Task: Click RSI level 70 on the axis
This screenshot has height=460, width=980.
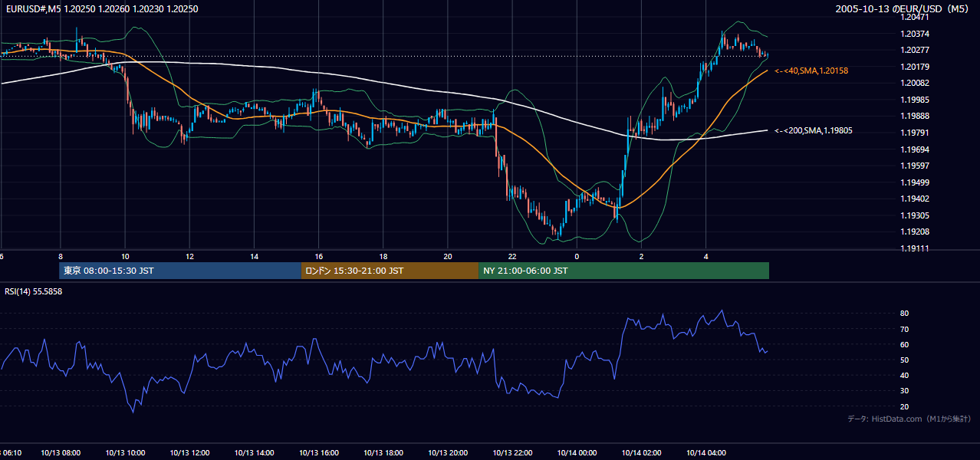Action: coord(904,329)
